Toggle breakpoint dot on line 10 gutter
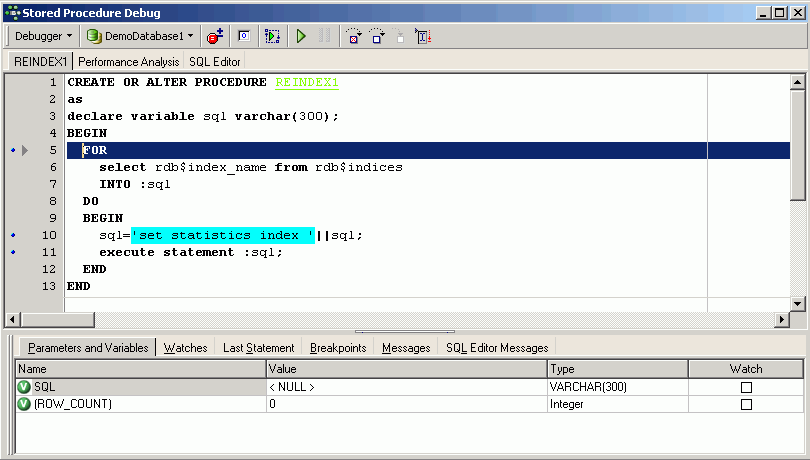The height and width of the screenshot is (460, 810). click(12, 235)
